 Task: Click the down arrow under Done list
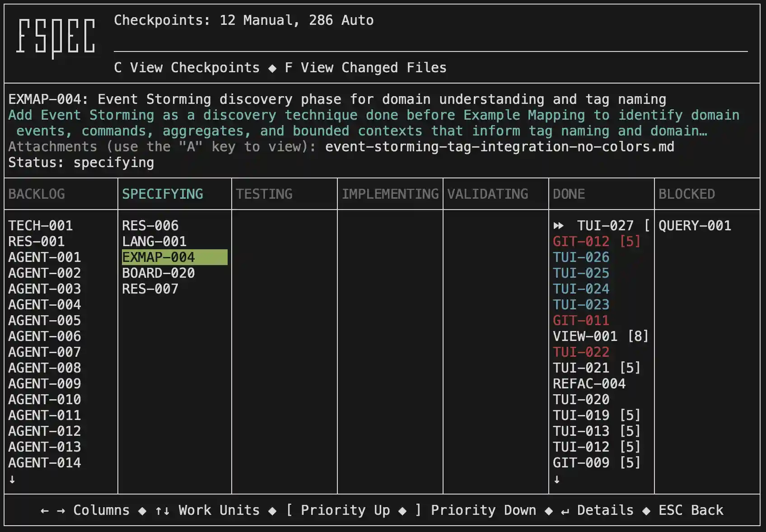tap(557, 479)
